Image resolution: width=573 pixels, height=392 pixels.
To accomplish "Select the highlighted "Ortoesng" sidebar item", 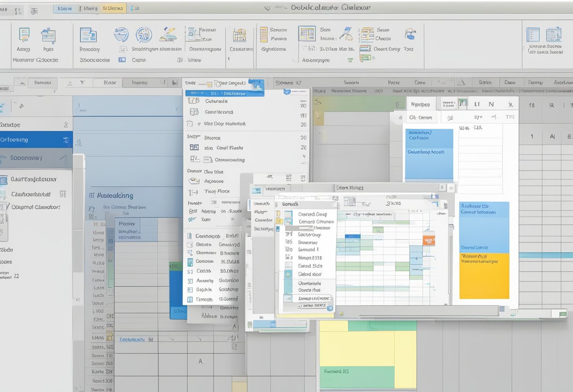I will point(36,139).
